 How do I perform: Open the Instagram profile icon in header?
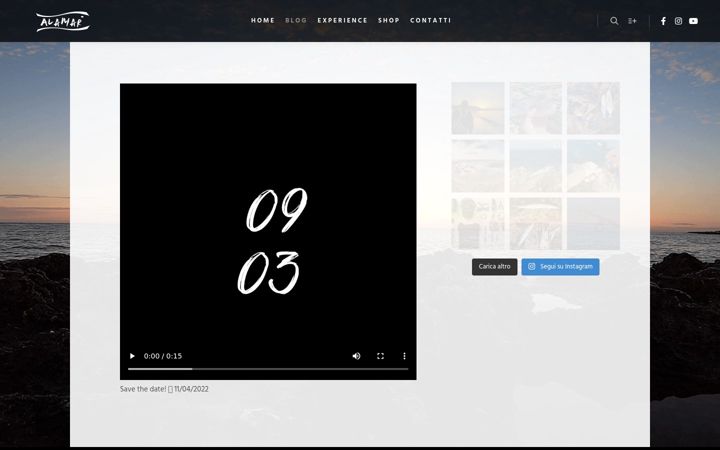click(678, 21)
